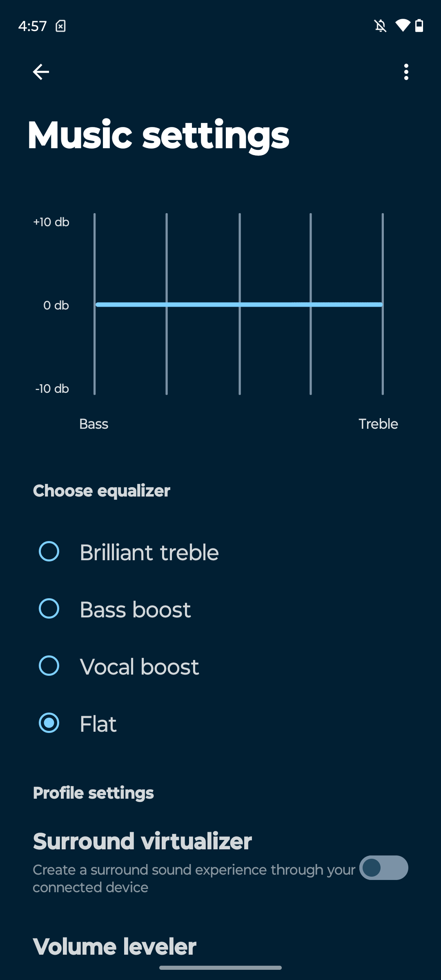Tap the Wi-Fi status icon
The height and width of the screenshot is (980, 441).
click(403, 26)
